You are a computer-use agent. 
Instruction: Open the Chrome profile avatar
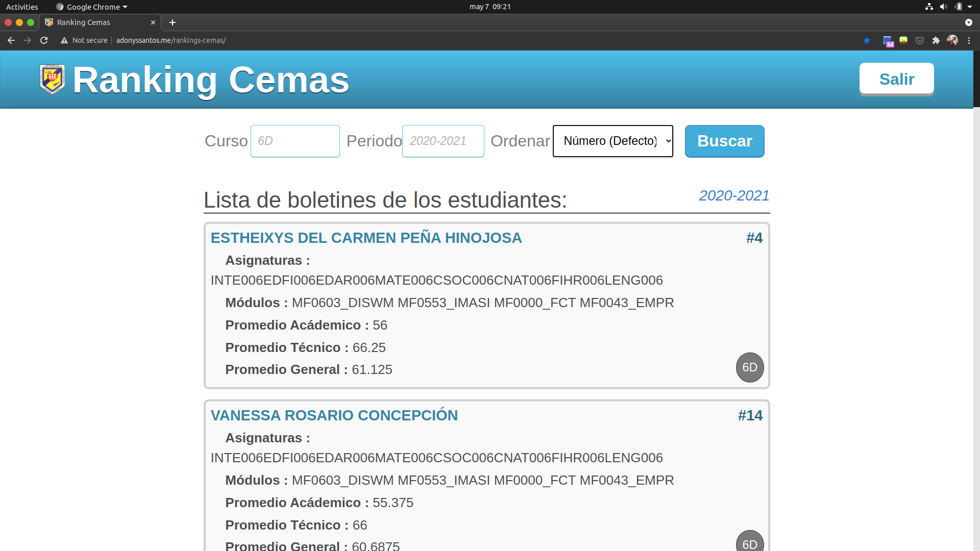[952, 40]
